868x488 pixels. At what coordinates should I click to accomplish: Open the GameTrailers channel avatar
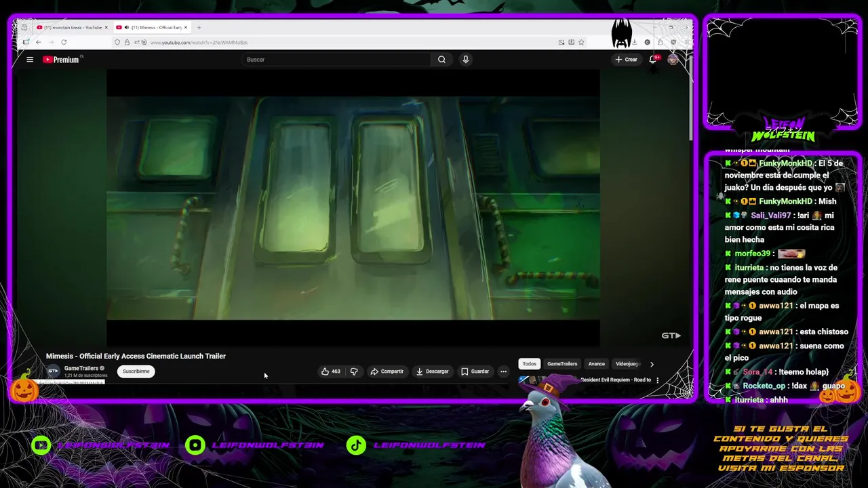pyautogui.click(x=53, y=371)
